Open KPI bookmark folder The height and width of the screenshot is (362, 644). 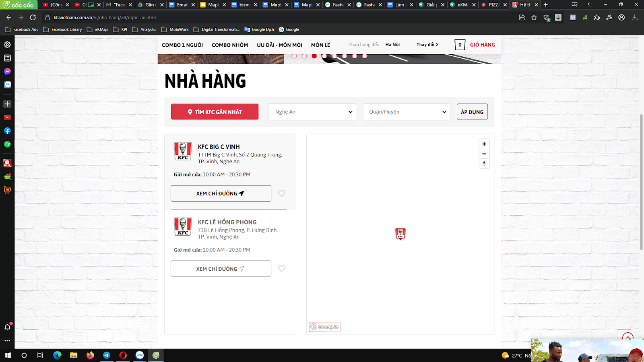(x=120, y=29)
